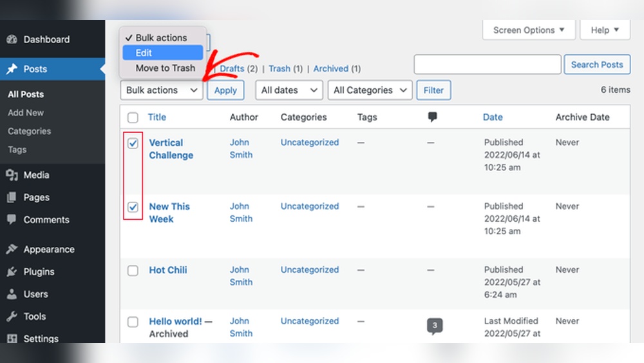Expand the Help panel

coord(605,30)
